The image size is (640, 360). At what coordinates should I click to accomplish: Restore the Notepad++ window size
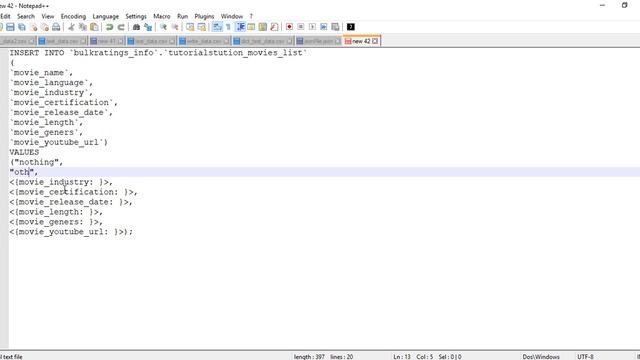pyautogui.click(x=624, y=5)
